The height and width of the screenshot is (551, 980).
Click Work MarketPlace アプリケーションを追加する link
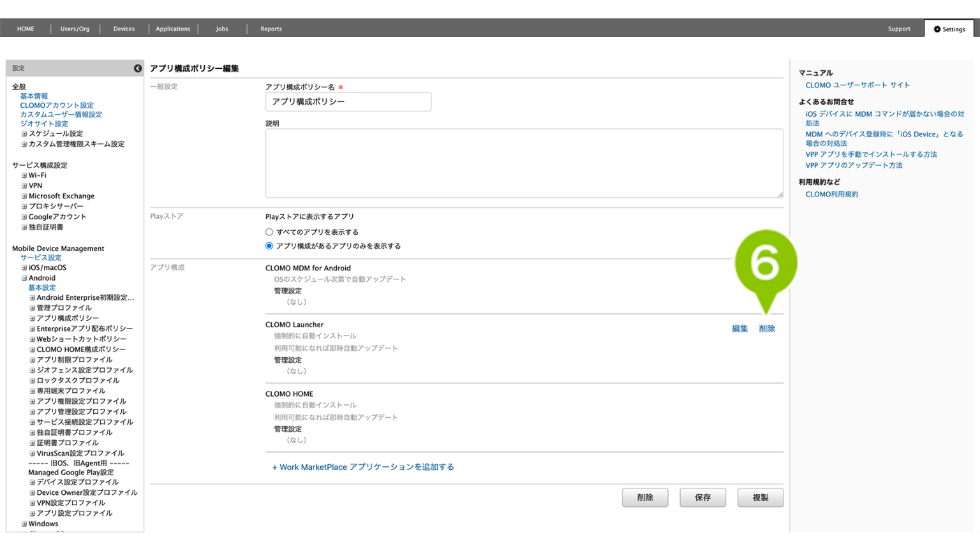pyautogui.click(x=363, y=466)
